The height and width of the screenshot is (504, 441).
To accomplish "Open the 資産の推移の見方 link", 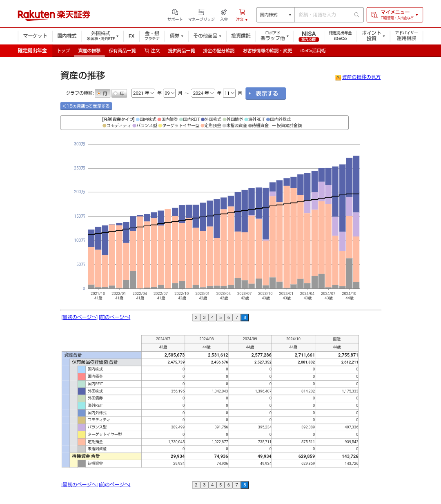I will 361,77.
